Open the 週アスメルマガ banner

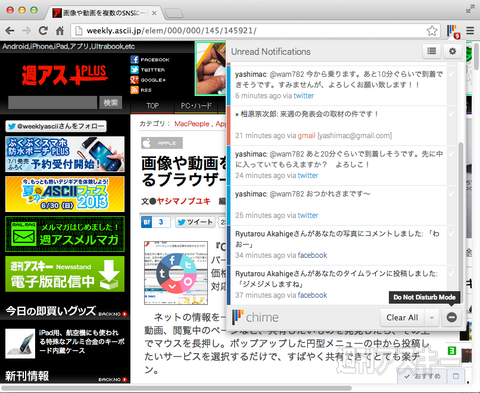65,234
